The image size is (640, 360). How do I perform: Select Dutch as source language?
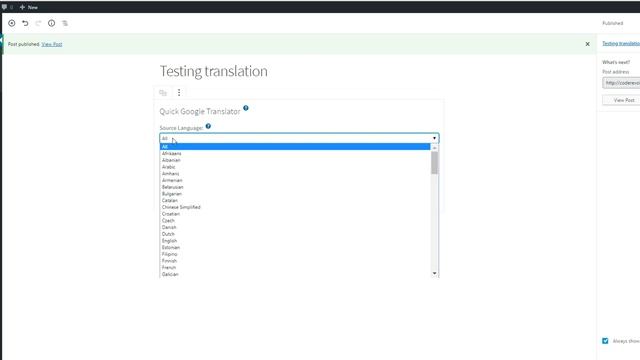(x=295, y=234)
